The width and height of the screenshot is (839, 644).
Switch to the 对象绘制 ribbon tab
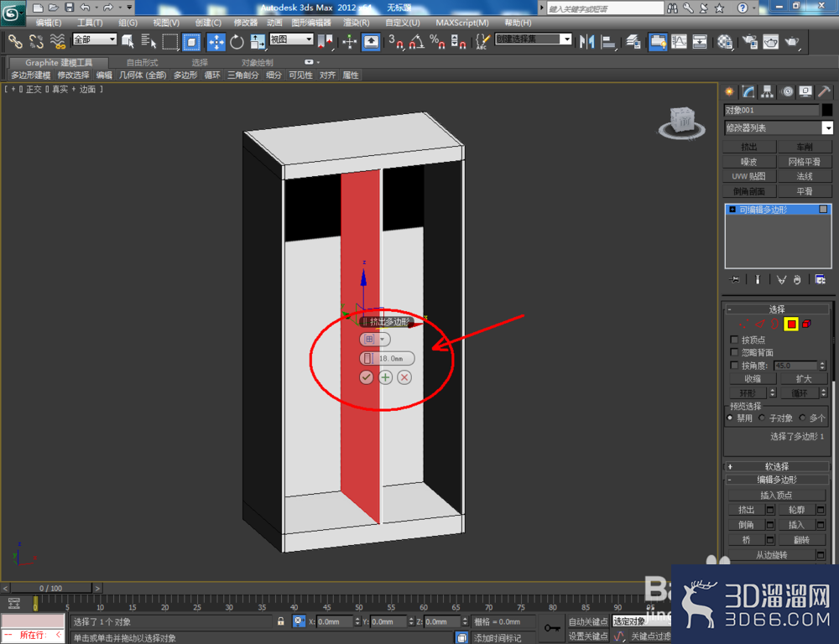[257, 63]
